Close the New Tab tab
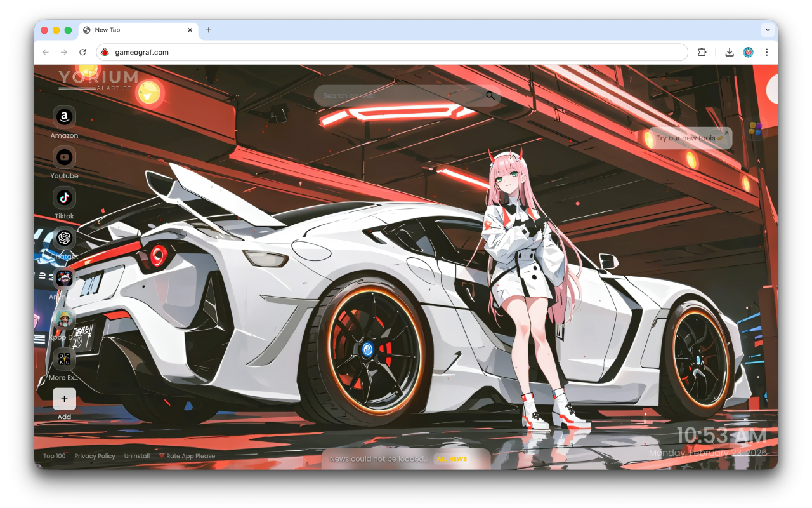Viewport: 812px width, 508px height. click(x=190, y=30)
